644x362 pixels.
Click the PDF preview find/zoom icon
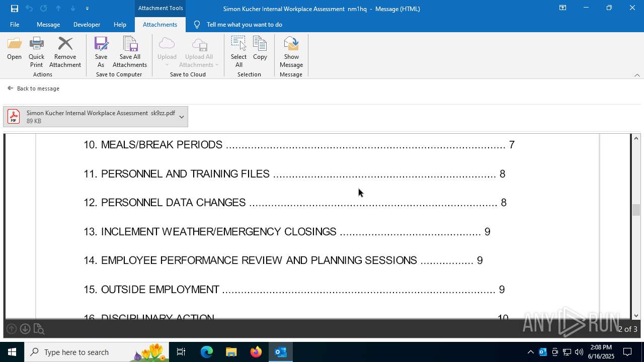(x=39, y=329)
